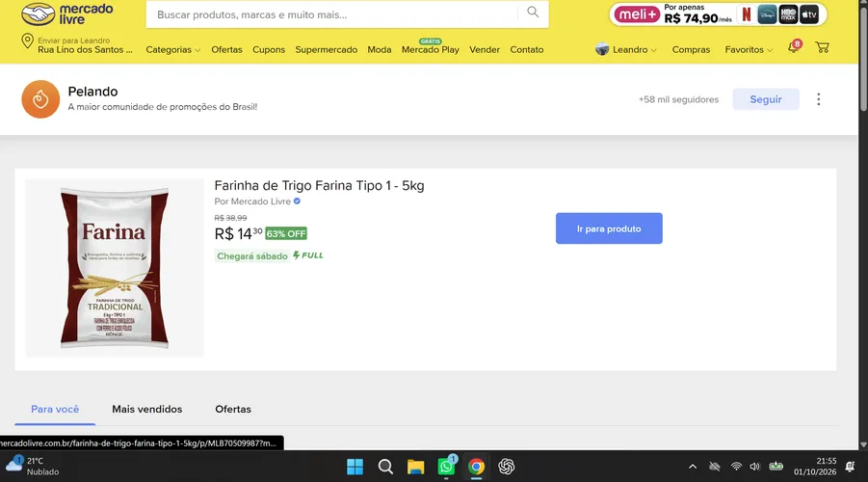Screen dimensions: 868x482
Task: Click the Disney+ icon in banner
Action: tap(767, 15)
